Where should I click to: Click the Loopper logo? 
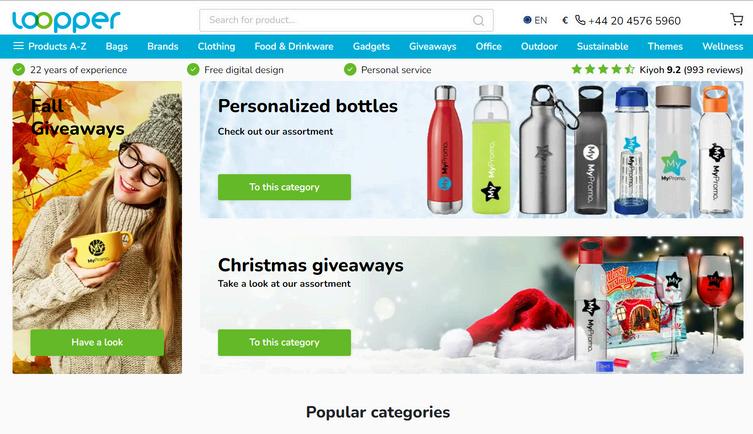pyautogui.click(x=66, y=21)
